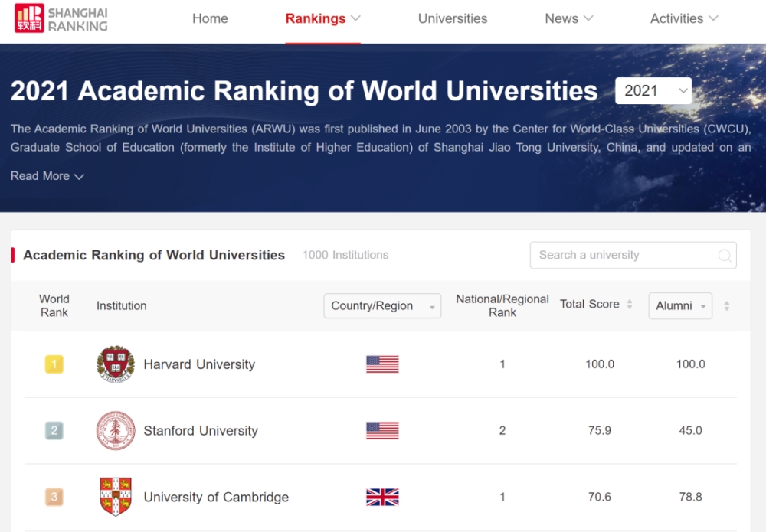Click Cambridge's total score 70.6

click(x=600, y=497)
